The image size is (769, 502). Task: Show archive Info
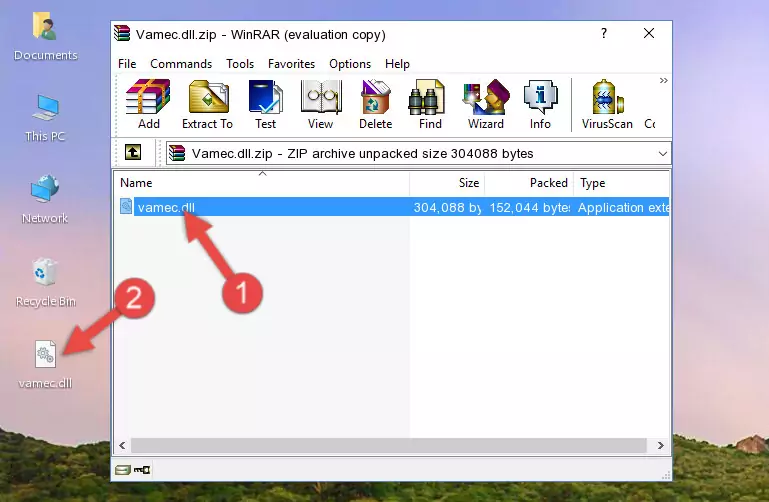(540, 104)
